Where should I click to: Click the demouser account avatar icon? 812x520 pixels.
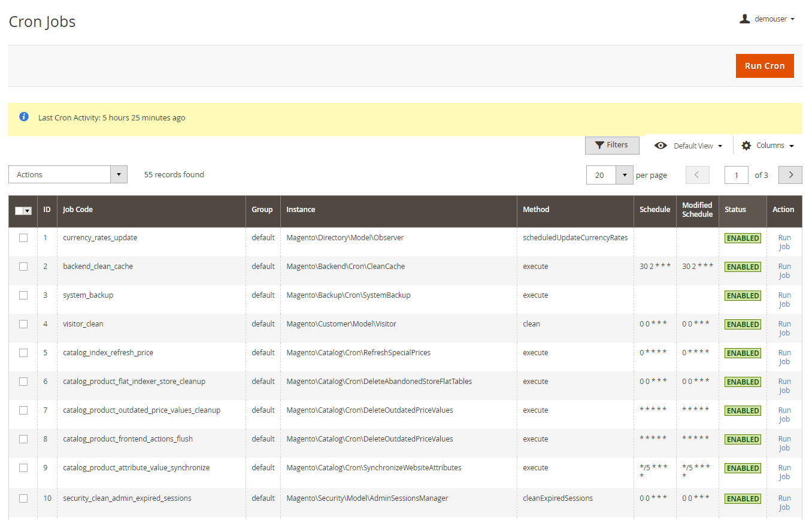point(744,19)
